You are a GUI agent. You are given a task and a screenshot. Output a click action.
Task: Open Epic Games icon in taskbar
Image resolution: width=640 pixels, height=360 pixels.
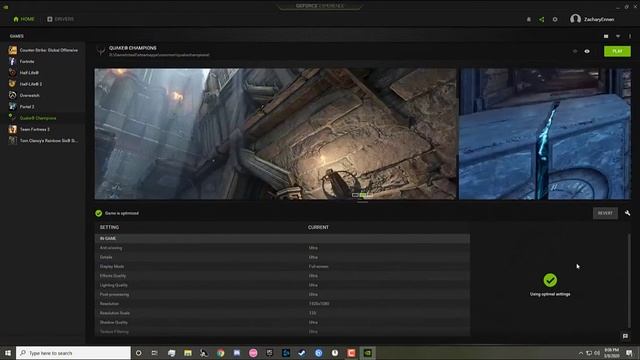pyautogui.click(x=269, y=353)
